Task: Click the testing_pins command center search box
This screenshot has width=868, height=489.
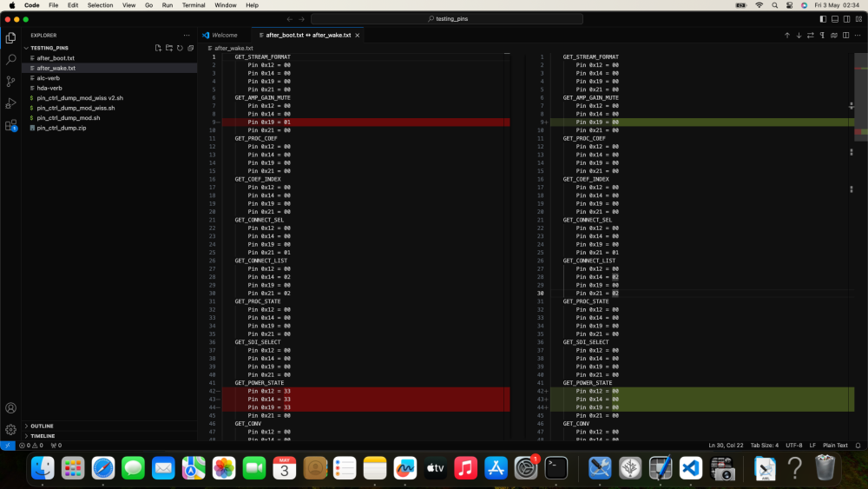Action: (x=447, y=19)
